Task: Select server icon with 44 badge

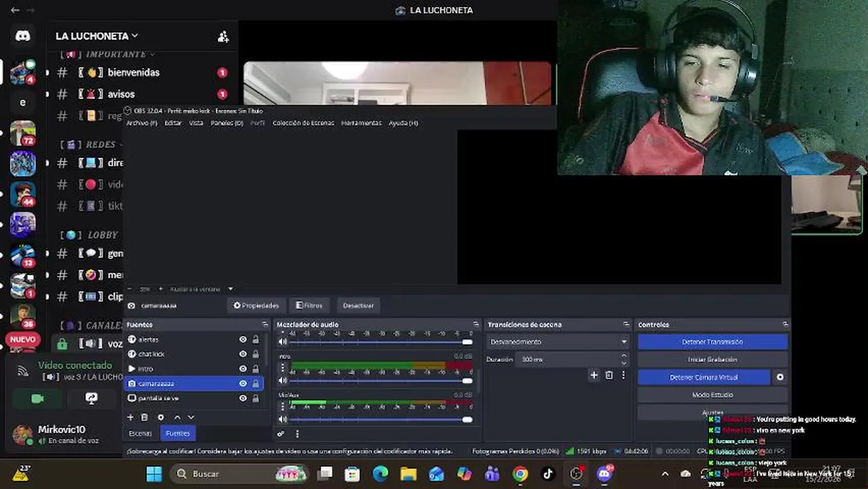Action: [22, 194]
